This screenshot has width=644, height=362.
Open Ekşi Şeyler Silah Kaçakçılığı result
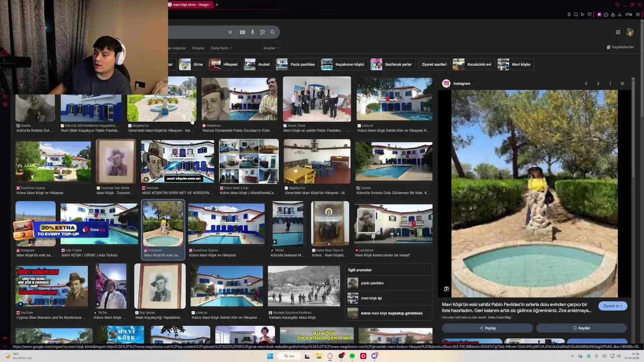(160, 287)
